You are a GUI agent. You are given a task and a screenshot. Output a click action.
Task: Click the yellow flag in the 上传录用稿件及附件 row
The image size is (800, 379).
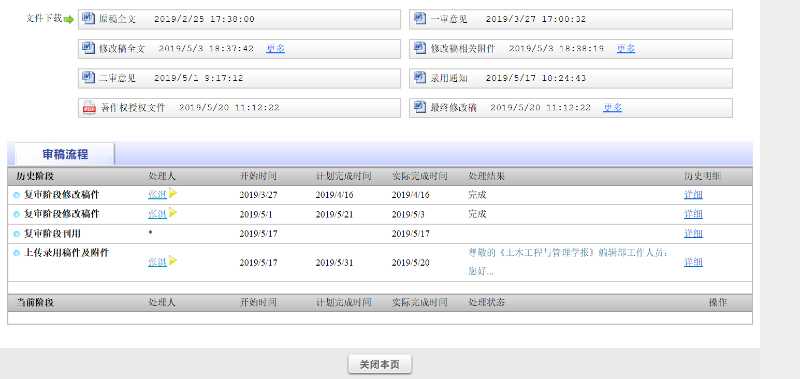173,261
